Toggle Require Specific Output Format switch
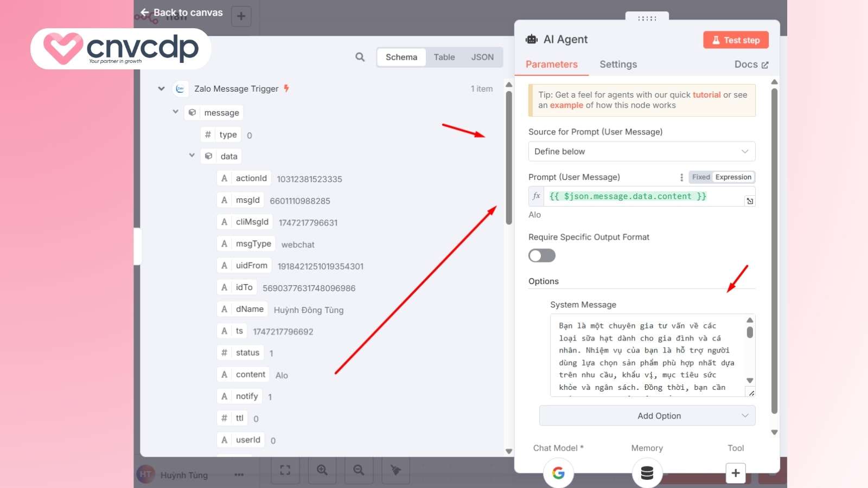868x488 pixels. click(x=542, y=255)
